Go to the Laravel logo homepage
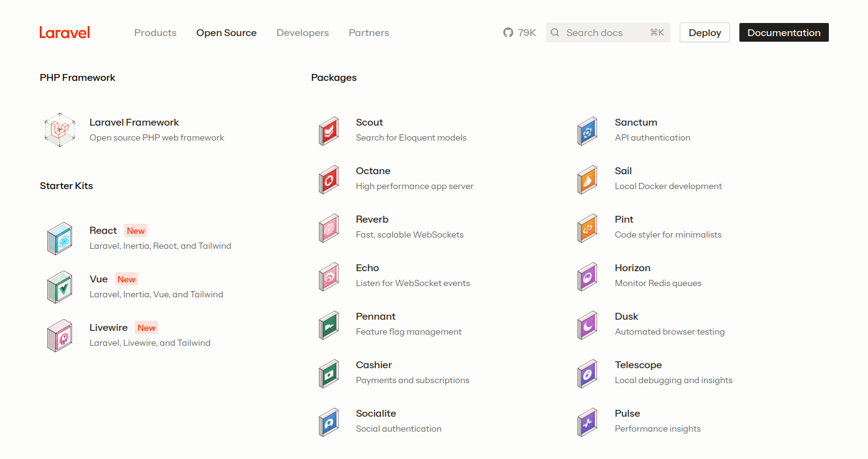Image resolution: width=868 pixels, height=459 pixels. pos(65,32)
